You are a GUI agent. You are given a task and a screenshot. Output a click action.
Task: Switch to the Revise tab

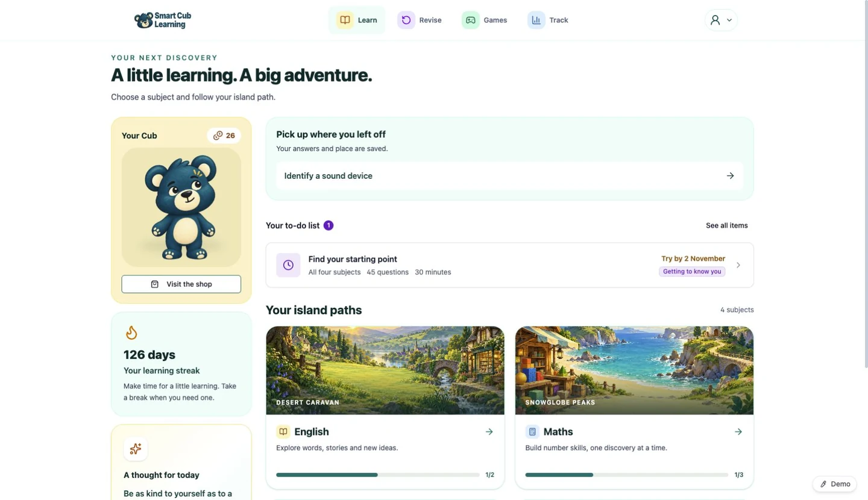[x=420, y=20]
